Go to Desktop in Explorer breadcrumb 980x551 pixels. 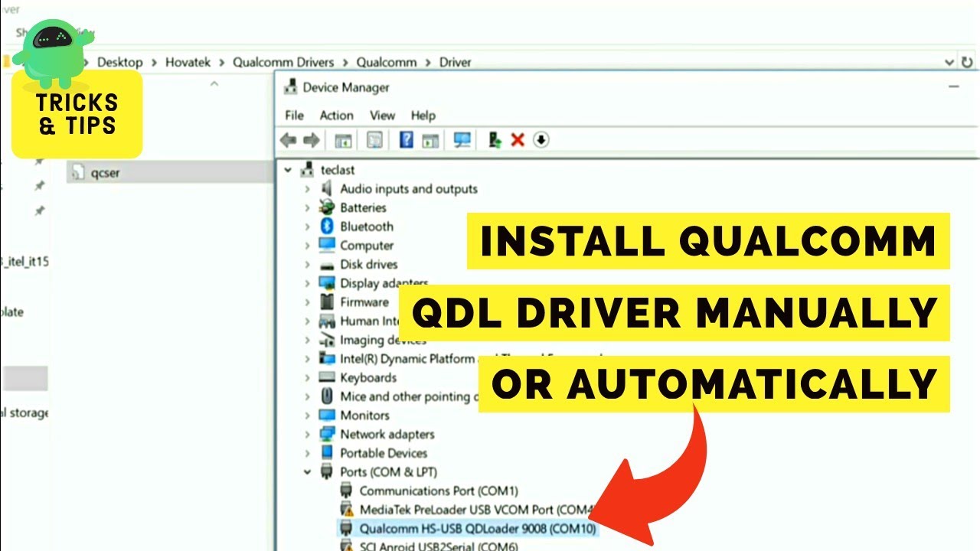click(119, 62)
